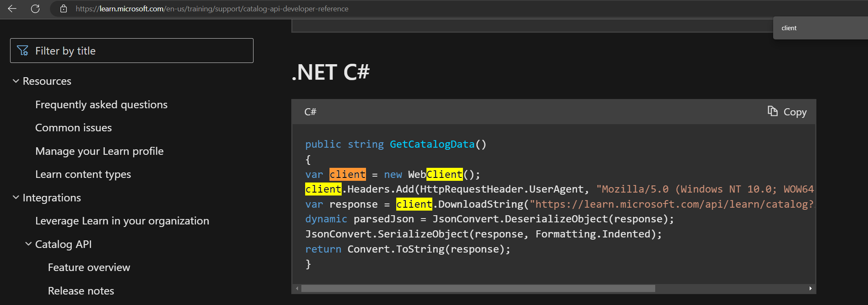
Task: Open Feature overview under Catalog API
Action: click(89, 267)
